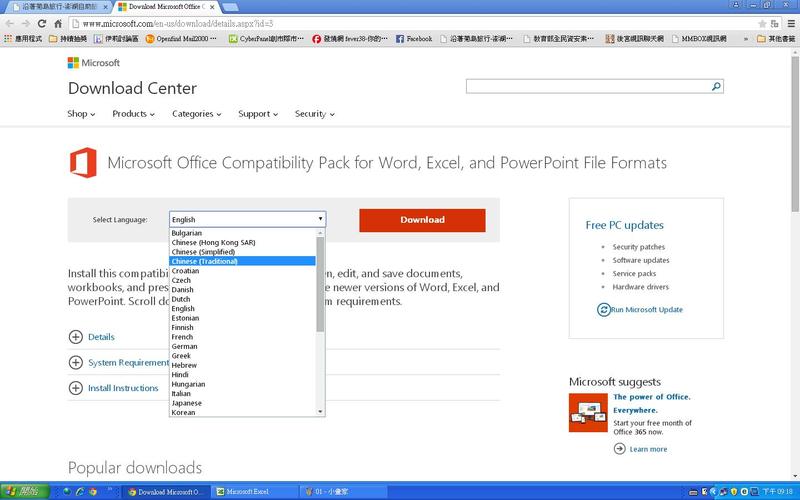Viewport: 800px width, 500px height.
Task: Click the Microsoft logo
Action: coord(94,63)
